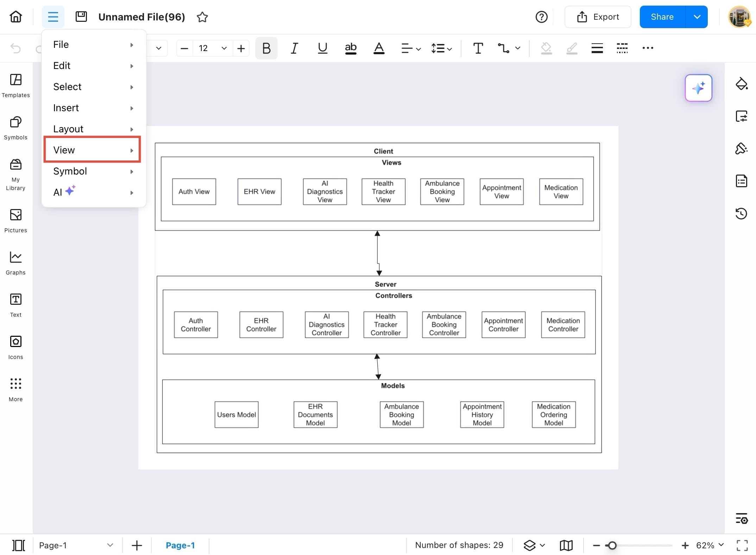Screen dimensions: 756x555
Task: Open the font size dropdown
Action: pyautogui.click(x=224, y=48)
